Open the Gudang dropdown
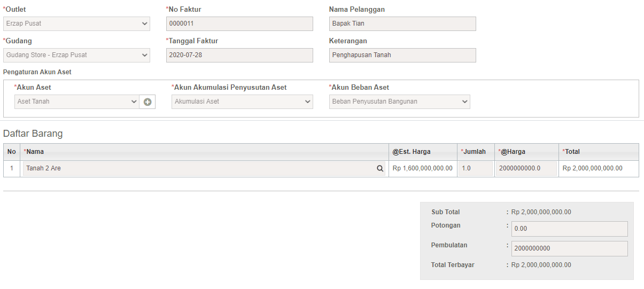This screenshot has width=644, height=289. click(x=76, y=55)
